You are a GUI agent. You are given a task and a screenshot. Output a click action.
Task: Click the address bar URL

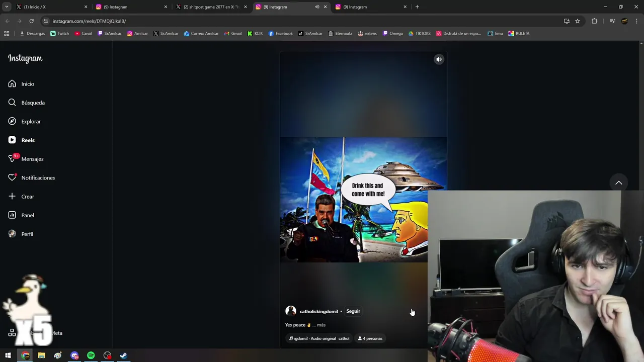point(89,21)
